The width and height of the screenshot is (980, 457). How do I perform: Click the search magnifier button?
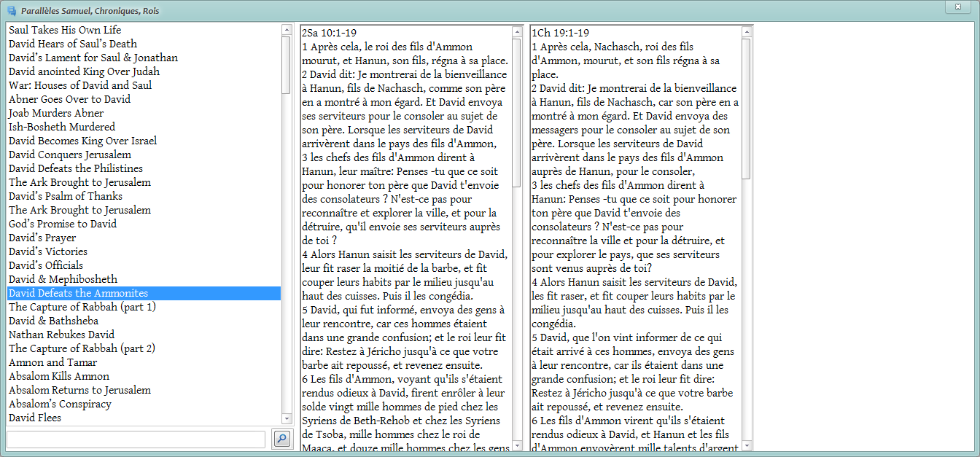(x=281, y=439)
